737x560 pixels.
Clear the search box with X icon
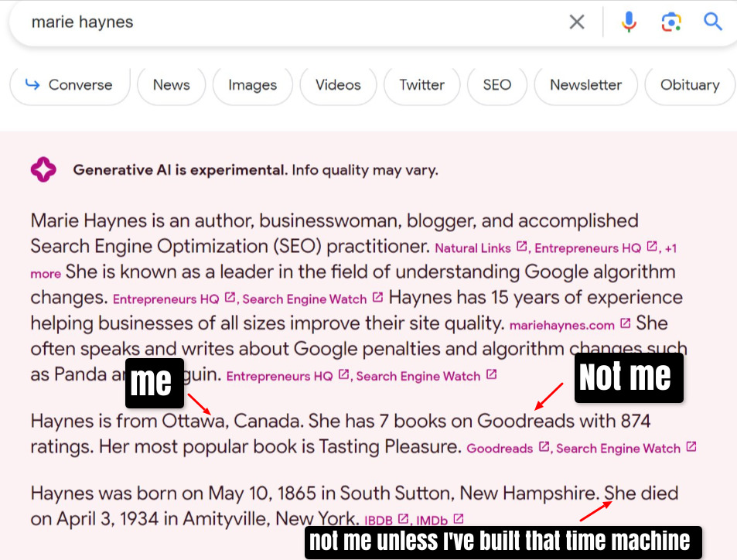(x=577, y=22)
